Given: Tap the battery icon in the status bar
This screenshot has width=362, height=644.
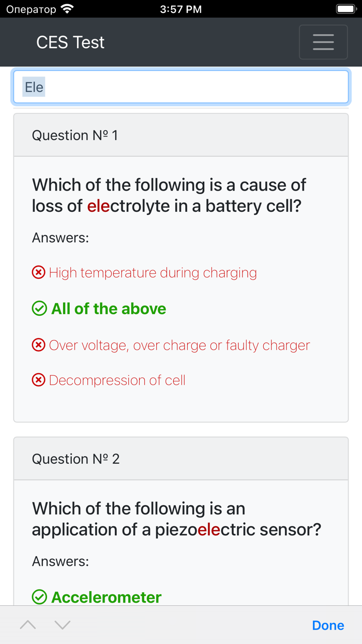Looking at the screenshot, I should click(345, 8).
